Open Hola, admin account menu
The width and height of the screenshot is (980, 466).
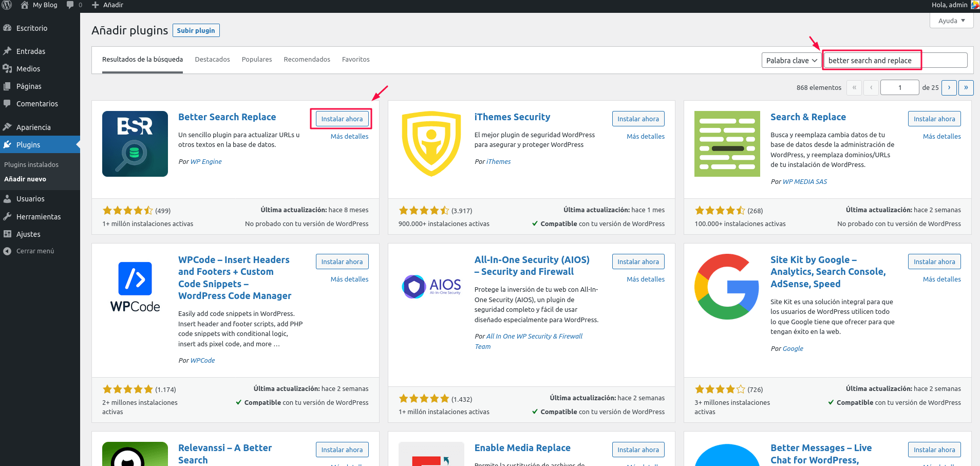(955, 5)
